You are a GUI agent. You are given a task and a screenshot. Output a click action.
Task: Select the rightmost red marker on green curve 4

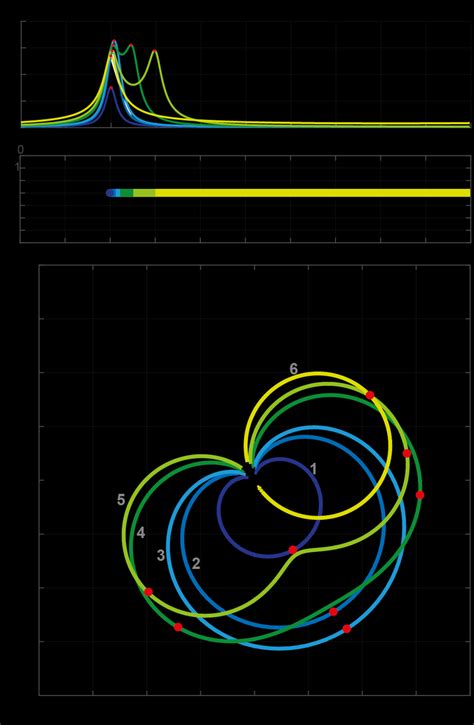tap(420, 495)
